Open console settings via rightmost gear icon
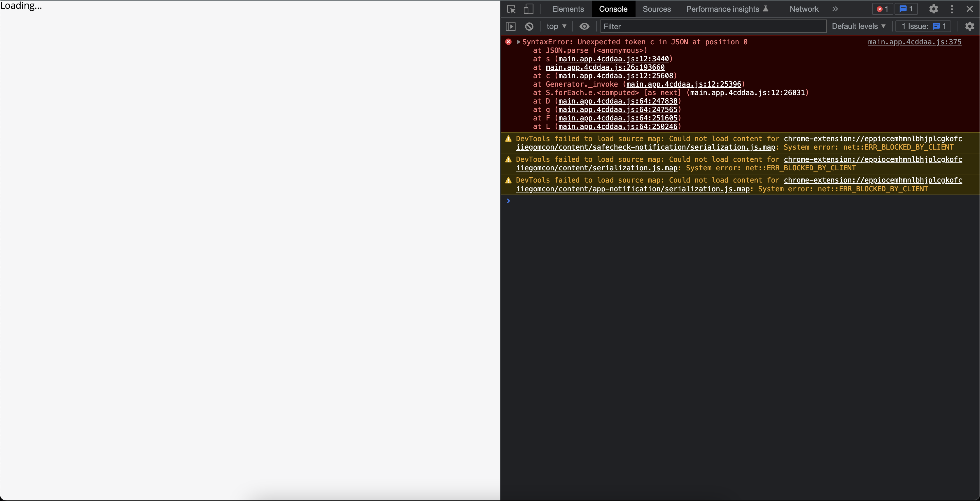Viewport: 980px width, 501px height. tap(969, 26)
